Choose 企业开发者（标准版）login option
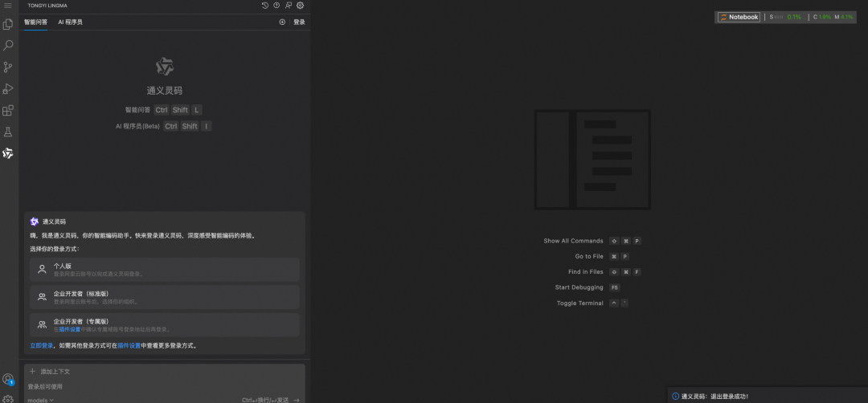 click(x=164, y=297)
